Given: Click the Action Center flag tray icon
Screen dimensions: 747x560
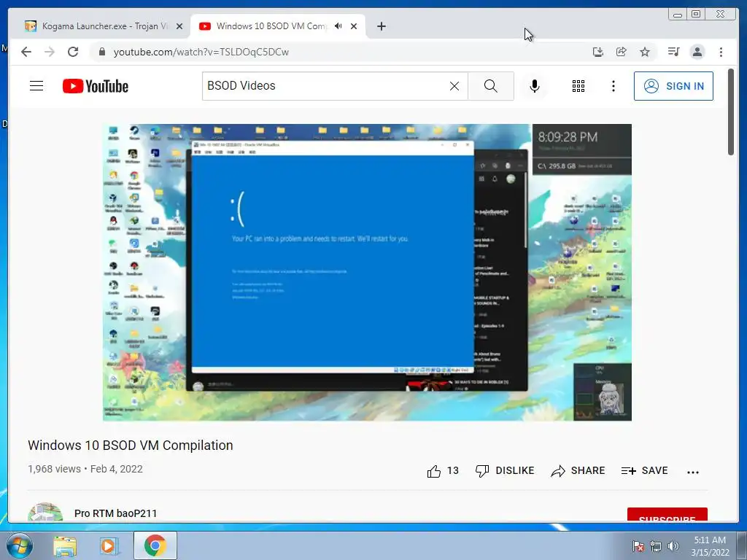Looking at the screenshot, I should point(638,546).
